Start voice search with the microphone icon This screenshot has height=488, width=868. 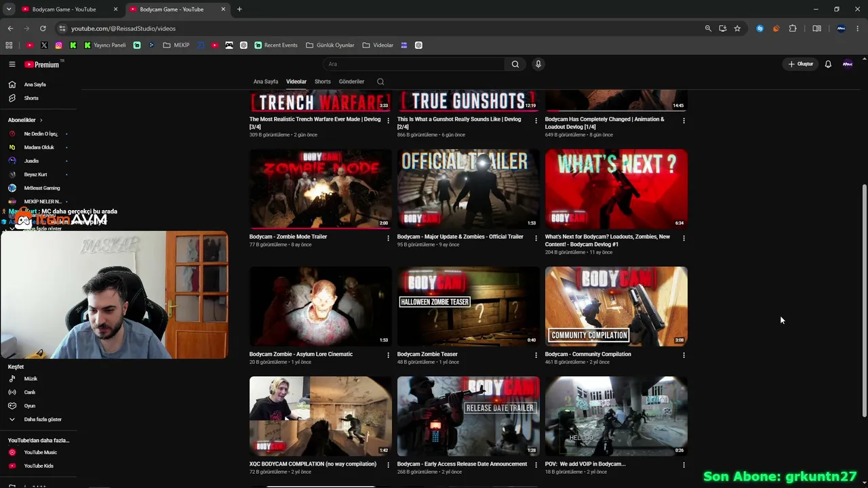coord(538,64)
